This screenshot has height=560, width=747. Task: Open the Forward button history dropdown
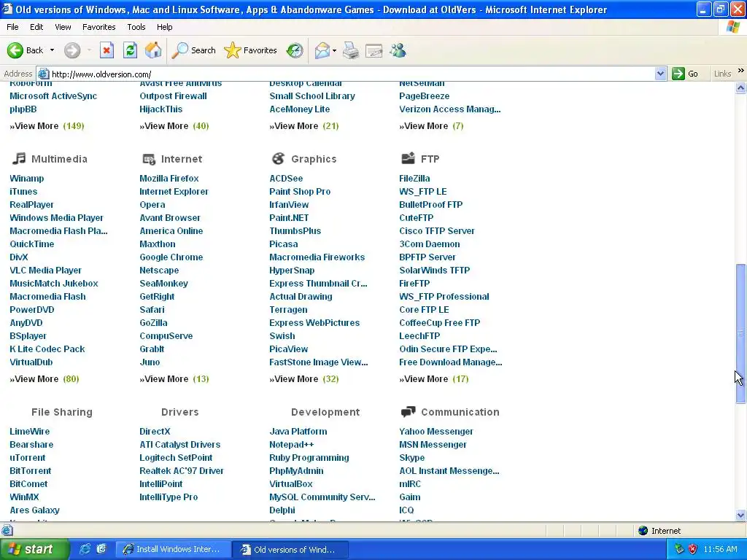89,50
